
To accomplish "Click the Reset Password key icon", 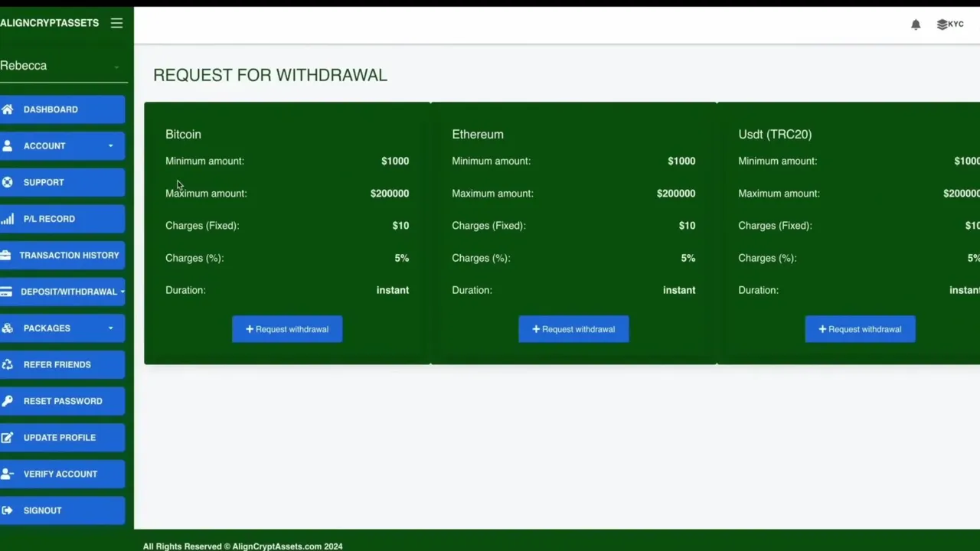I will 7,401.
